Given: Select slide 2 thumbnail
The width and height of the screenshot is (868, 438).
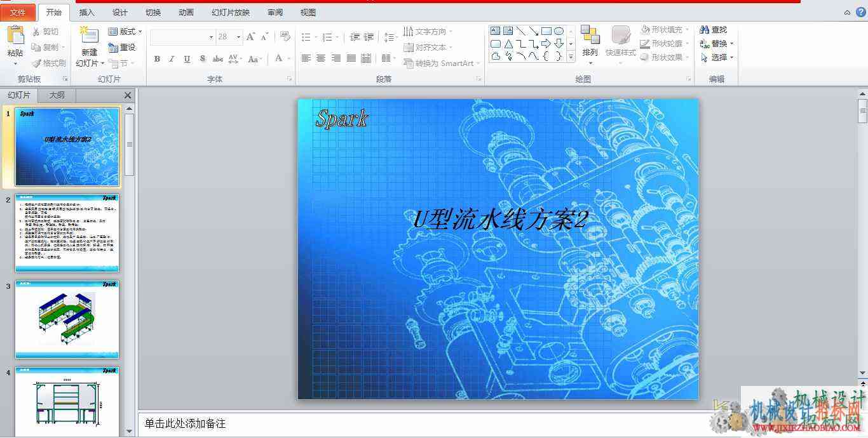Looking at the screenshot, I should 67,233.
